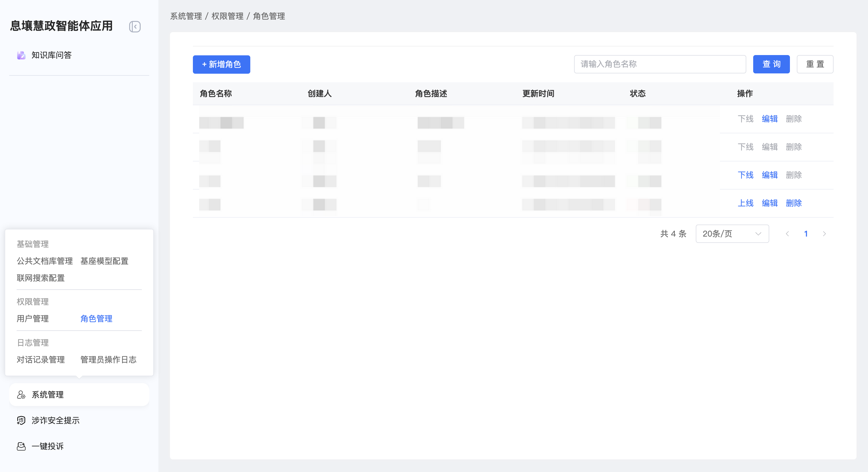Open the 20条/页 page size dropdown

[732, 234]
